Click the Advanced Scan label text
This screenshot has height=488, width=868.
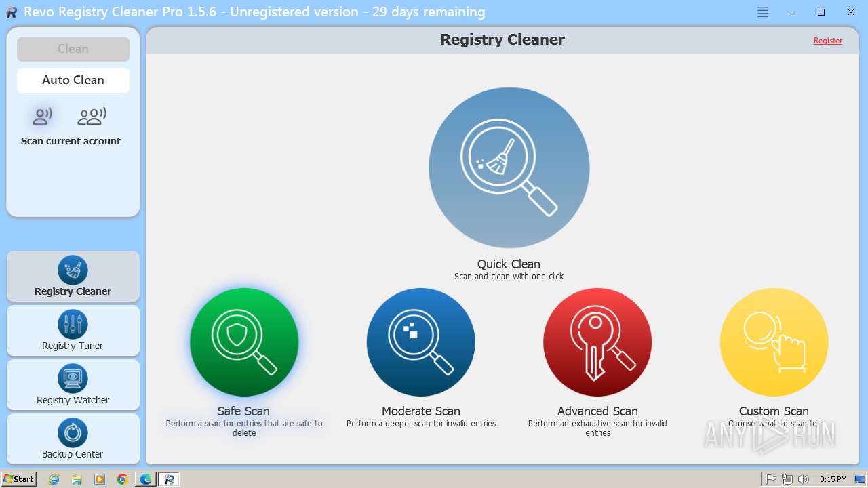point(597,411)
